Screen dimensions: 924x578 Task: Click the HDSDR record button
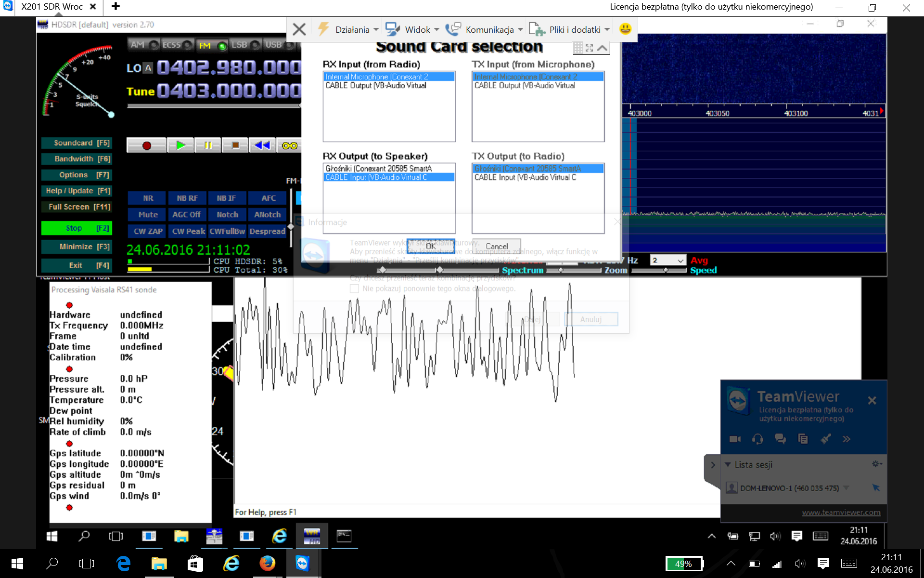pyautogui.click(x=147, y=145)
